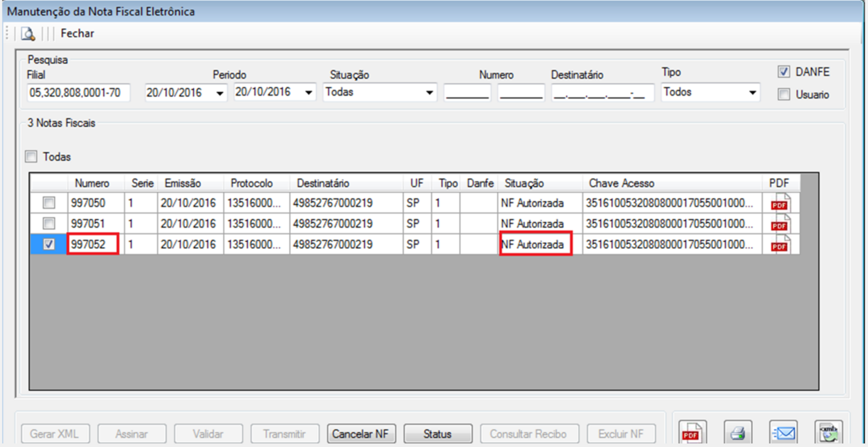
Task: Click the second Numero input field
Action: tap(521, 93)
